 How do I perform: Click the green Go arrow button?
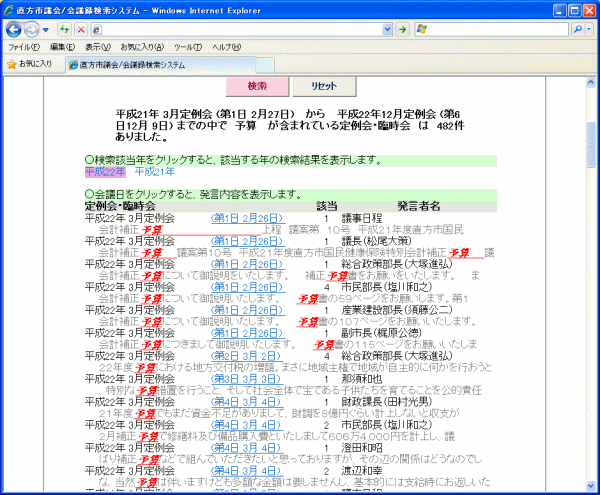click(402, 29)
